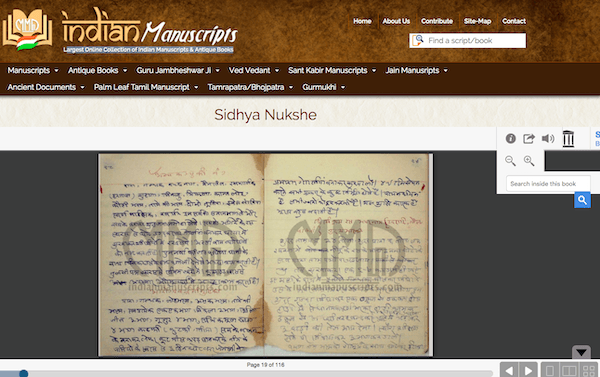
Task: Open the book info icon
Action: 510,139
